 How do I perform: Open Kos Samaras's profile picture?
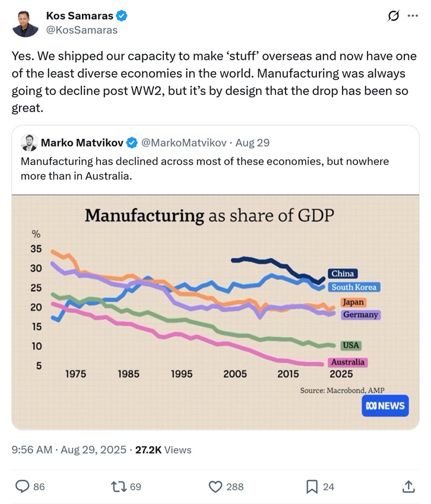click(25, 23)
